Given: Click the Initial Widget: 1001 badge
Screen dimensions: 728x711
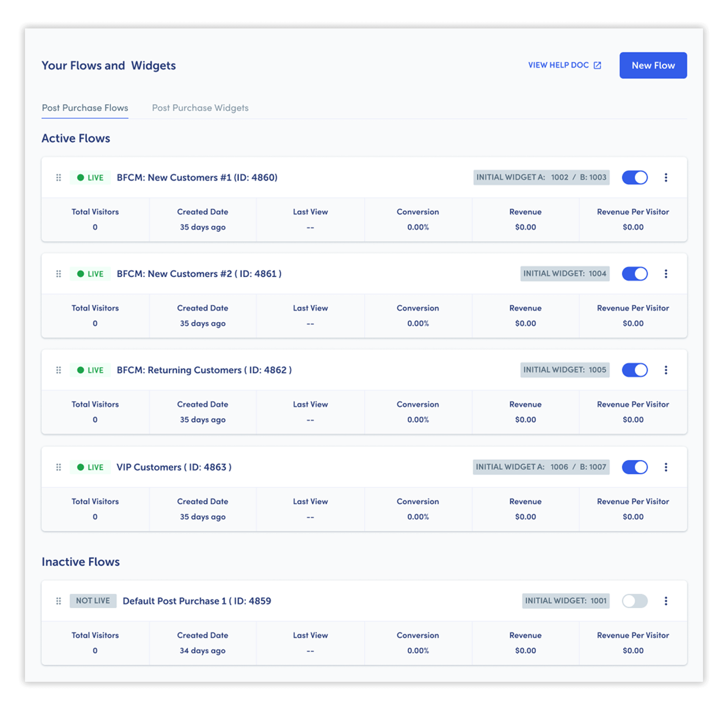Looking at the screenshot, I should 566,601.
